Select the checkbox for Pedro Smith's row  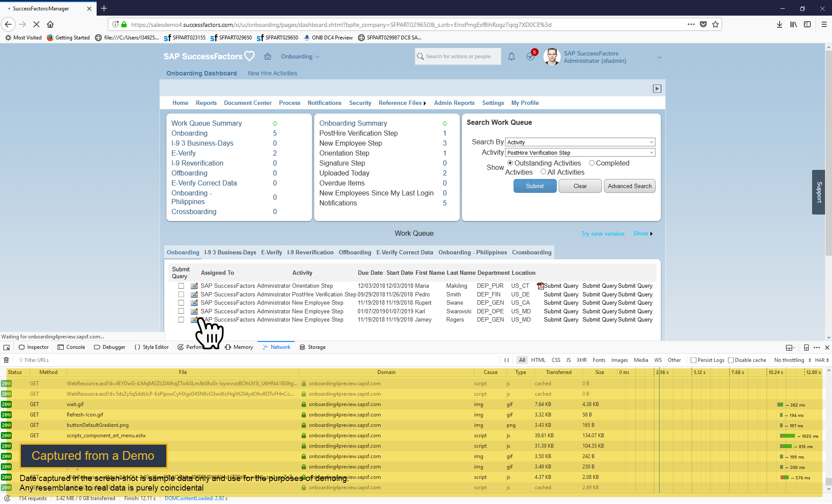[x=181, y=294]
